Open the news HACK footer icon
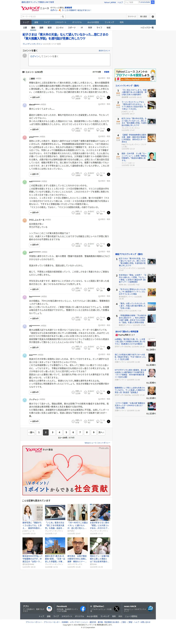Screen dimensions: 176x644 click(x=150, y=609)
